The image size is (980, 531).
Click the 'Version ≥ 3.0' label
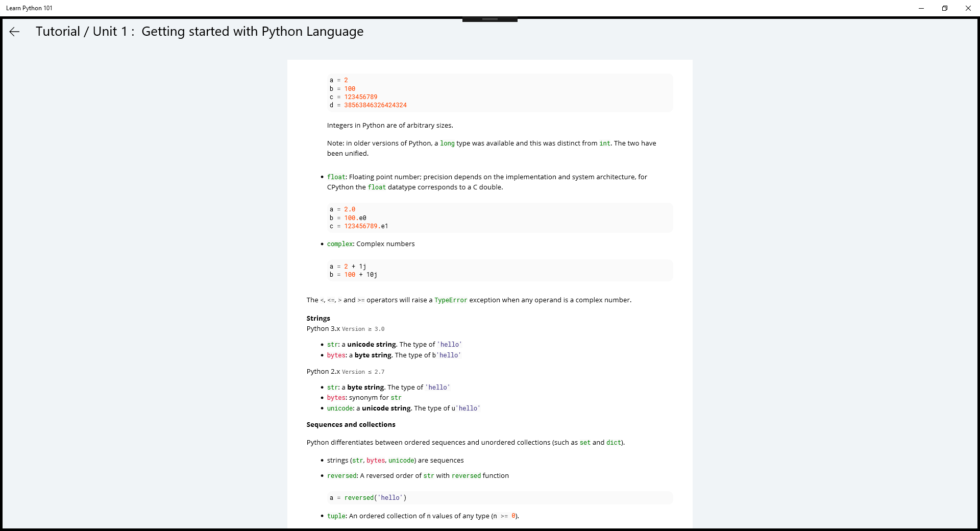click(x=363, y=329)
